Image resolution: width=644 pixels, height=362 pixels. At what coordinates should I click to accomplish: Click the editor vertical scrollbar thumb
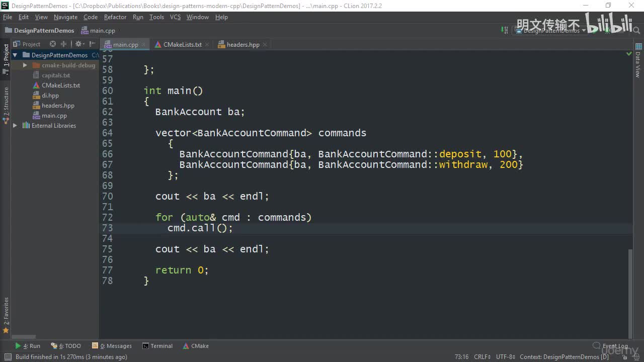click(631, 293)
